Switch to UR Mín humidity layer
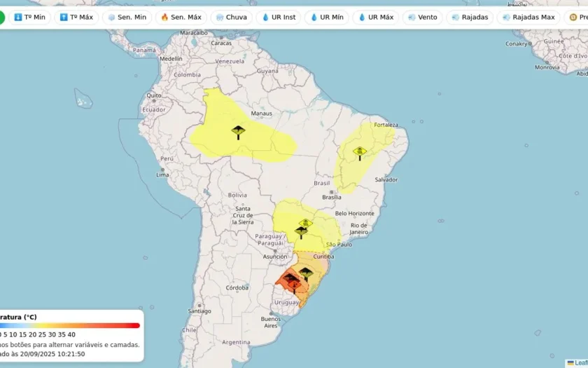Viewport: 588px width, 368px height. pos(327,18)
